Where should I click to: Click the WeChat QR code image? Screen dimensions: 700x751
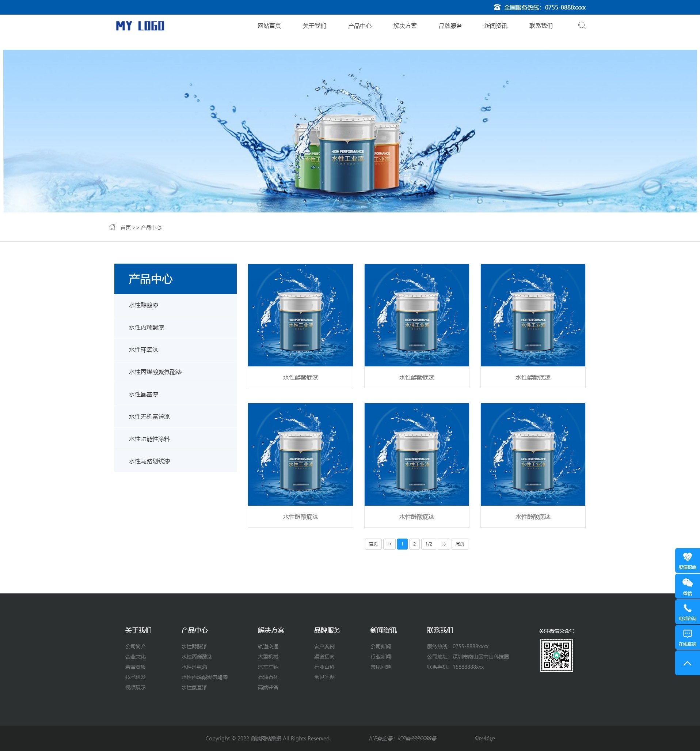pos(556,655)
